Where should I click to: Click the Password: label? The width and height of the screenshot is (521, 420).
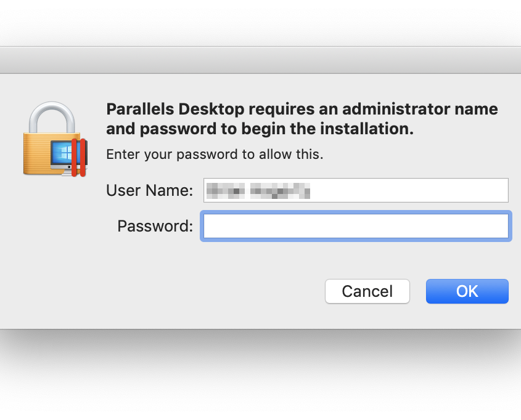[x=154, y=226]
